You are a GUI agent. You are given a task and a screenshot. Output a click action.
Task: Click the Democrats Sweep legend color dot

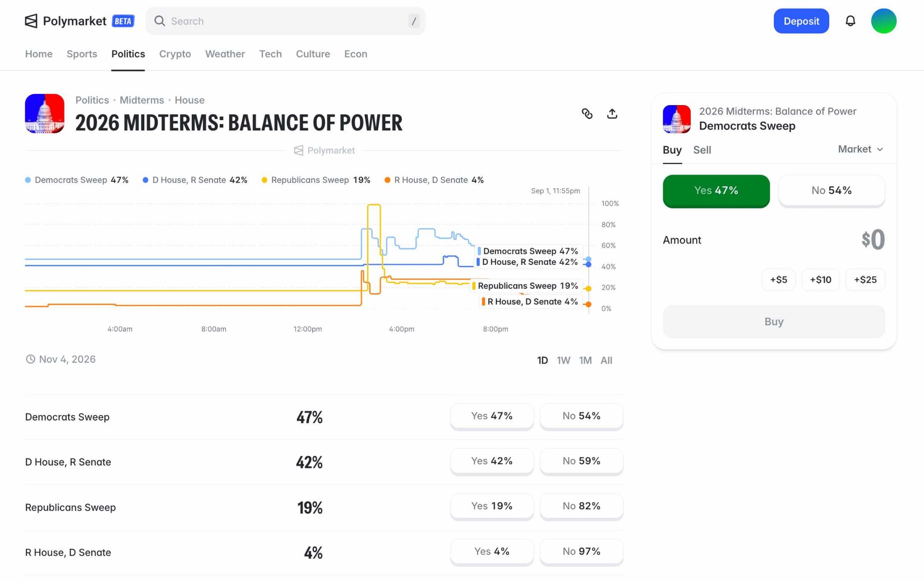tap(28, 180)
